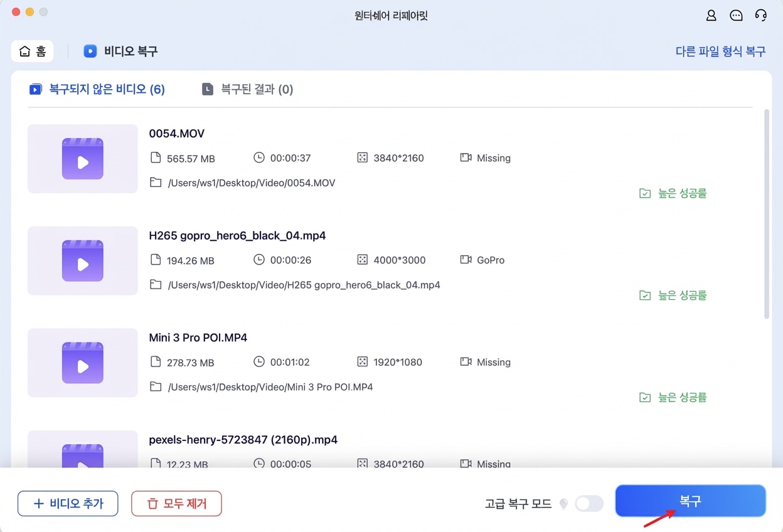Click the 0054.MOV video thumbnail
Screen dimensions: 783x532
pyautogui.click(x=83, y=159)
